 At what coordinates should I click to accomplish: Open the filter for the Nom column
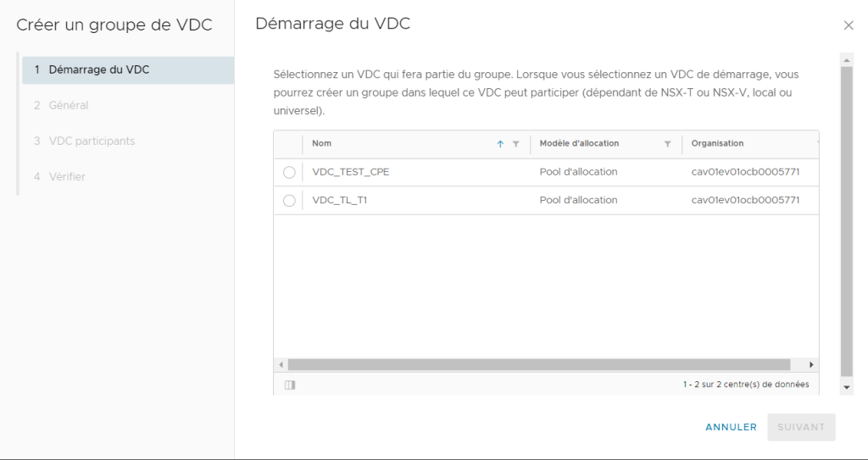click(515, 144)
